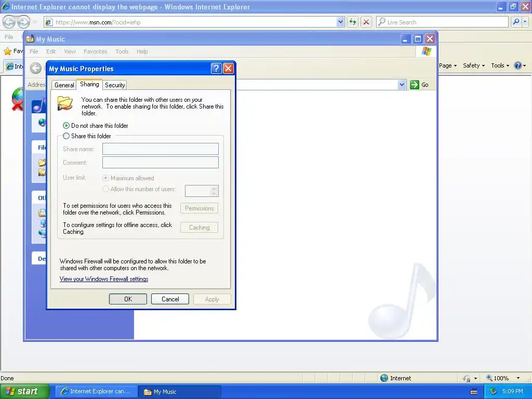
Task: Switch to the General tab
Action: [64, 85]
